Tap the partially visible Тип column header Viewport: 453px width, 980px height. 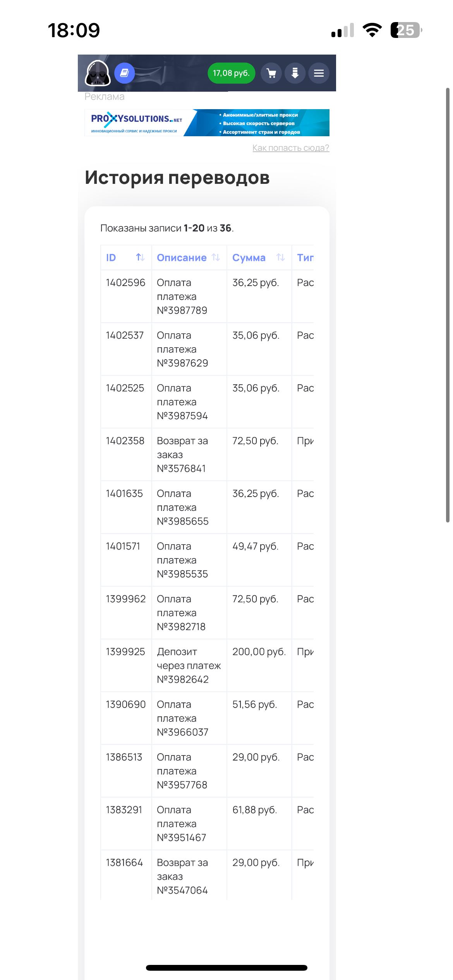pyautogui.click(x=305, y=258)
